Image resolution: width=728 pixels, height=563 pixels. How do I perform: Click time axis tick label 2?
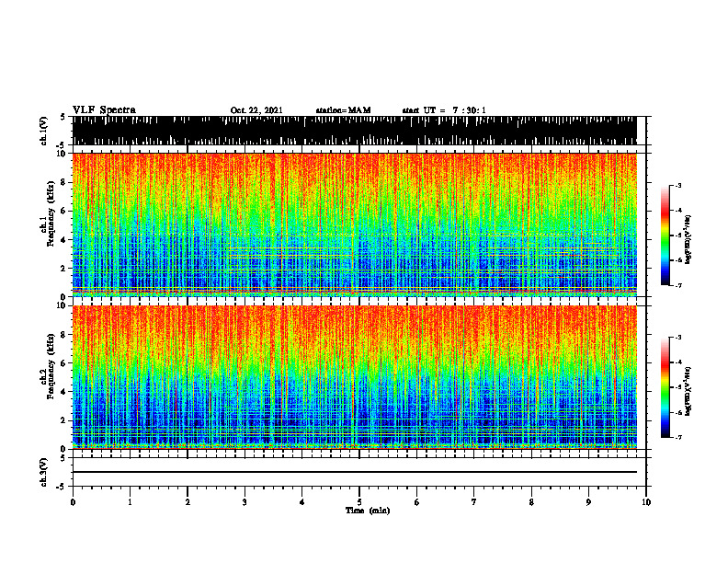(x=188, y=502)
